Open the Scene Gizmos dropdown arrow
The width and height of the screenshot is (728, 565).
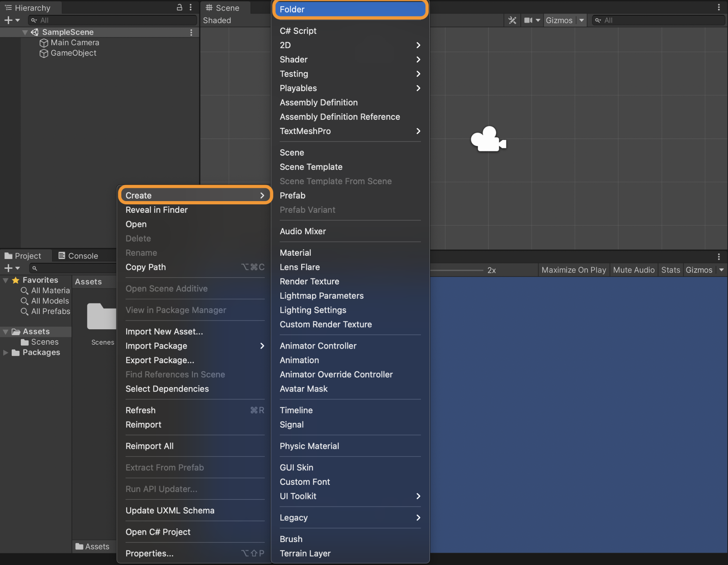click(x=582, y=20)
